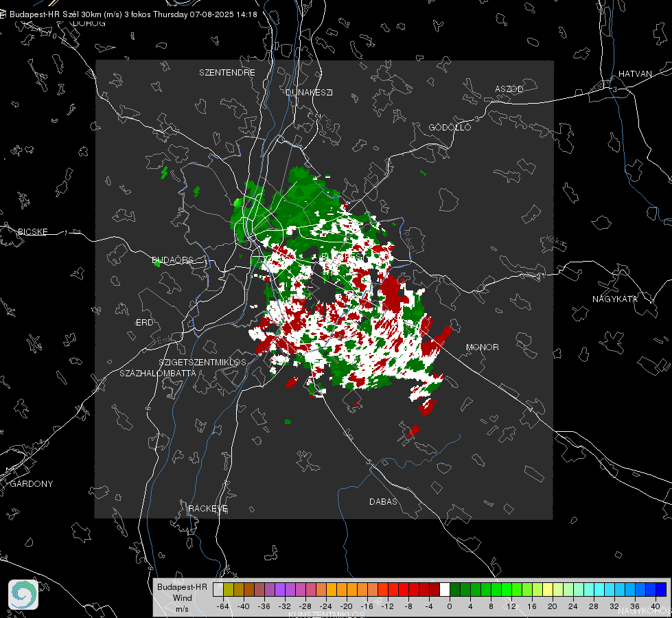Click the pale yellow 20 legend swatch

[x=548, y=590]
